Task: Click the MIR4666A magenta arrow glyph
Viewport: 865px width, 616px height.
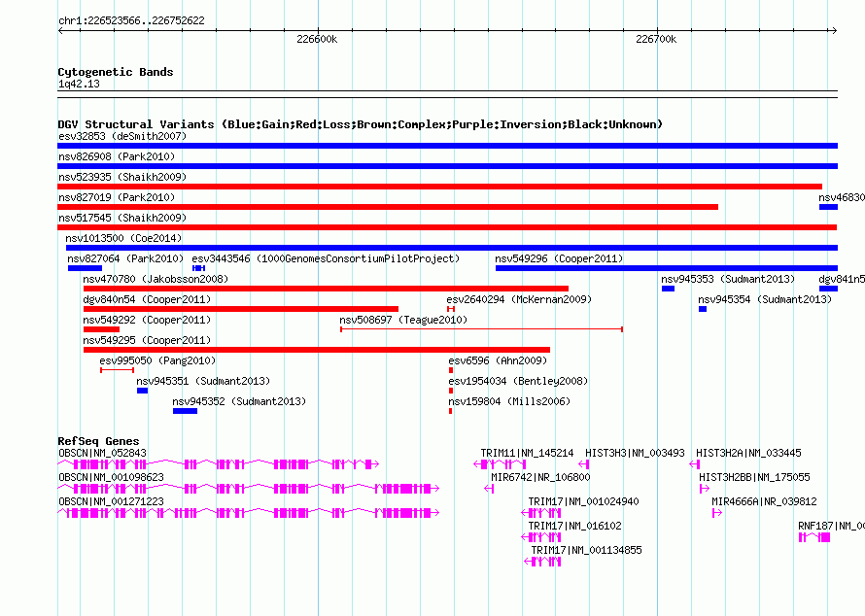Action: tap(717, 513)
